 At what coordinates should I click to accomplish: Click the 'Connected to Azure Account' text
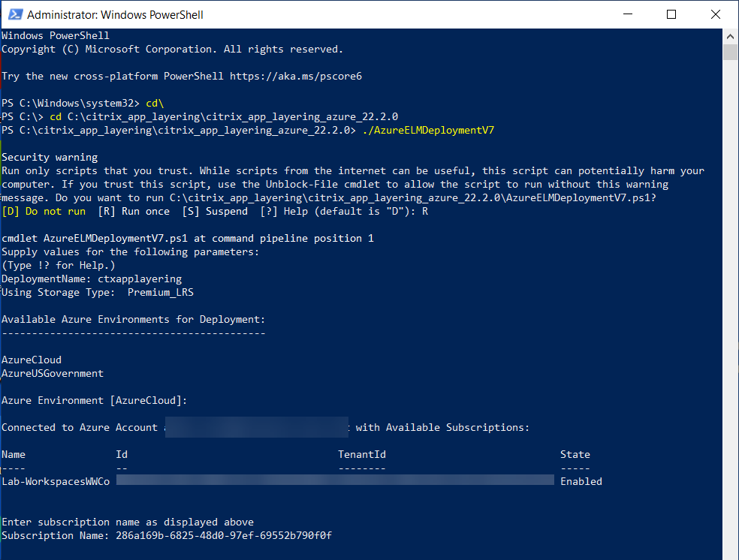(80, 427)
